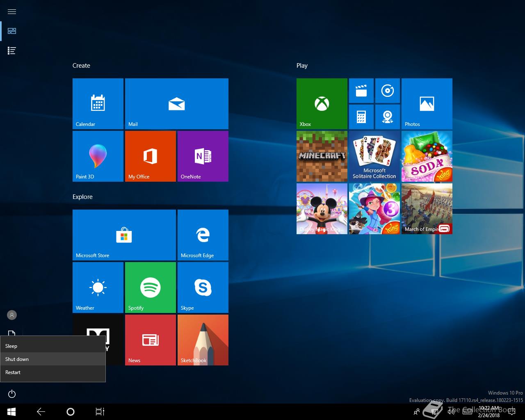
Task: Launch the Candy Crush Soda tile
Action: tap(427, 156)
